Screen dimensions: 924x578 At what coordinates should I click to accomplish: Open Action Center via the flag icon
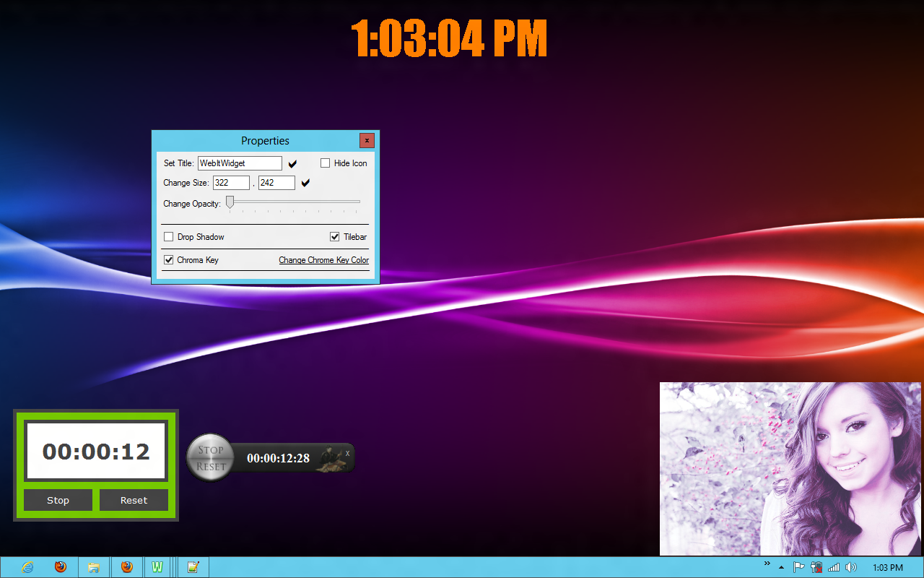coord(799,566)
